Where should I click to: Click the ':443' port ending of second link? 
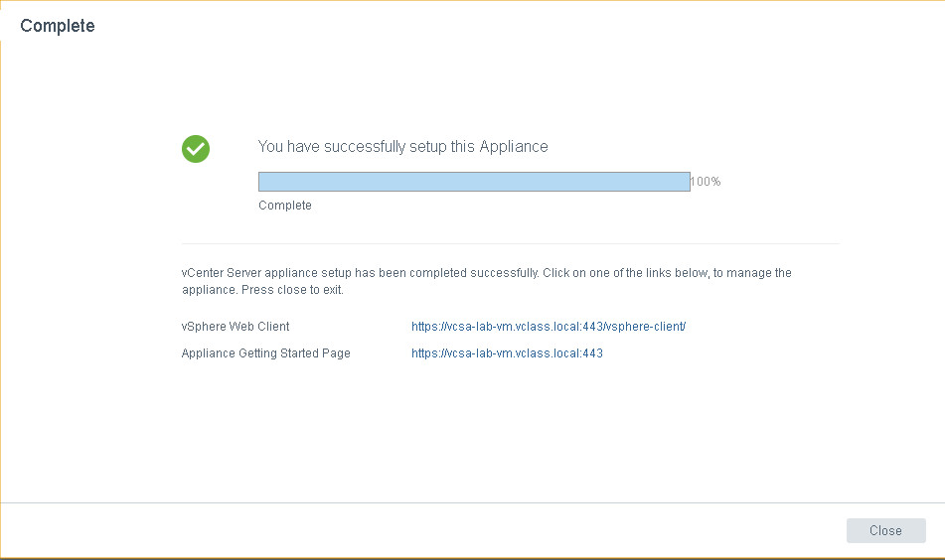point(590,353)
